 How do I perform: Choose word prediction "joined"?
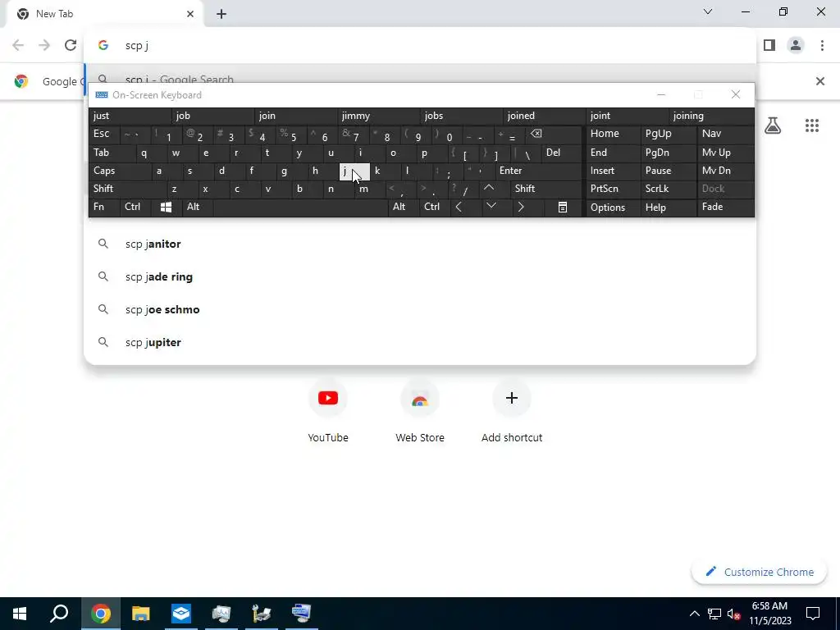[546, 116]
